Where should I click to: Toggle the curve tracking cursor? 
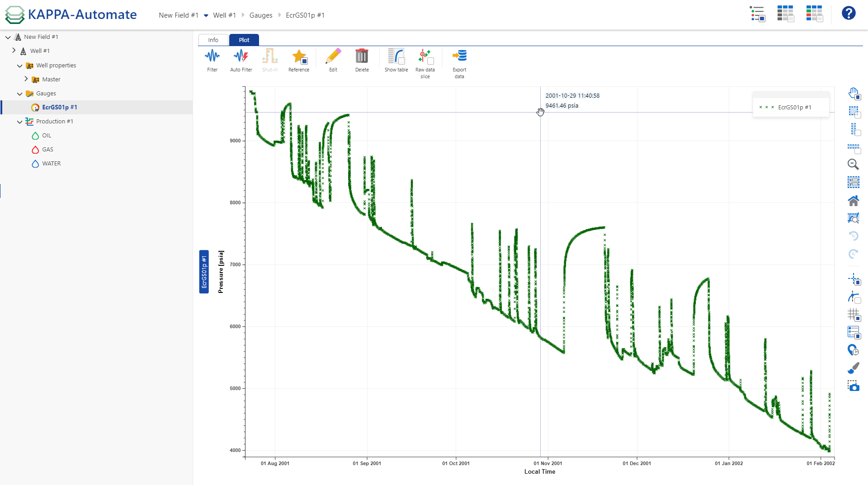click(854, 297)
